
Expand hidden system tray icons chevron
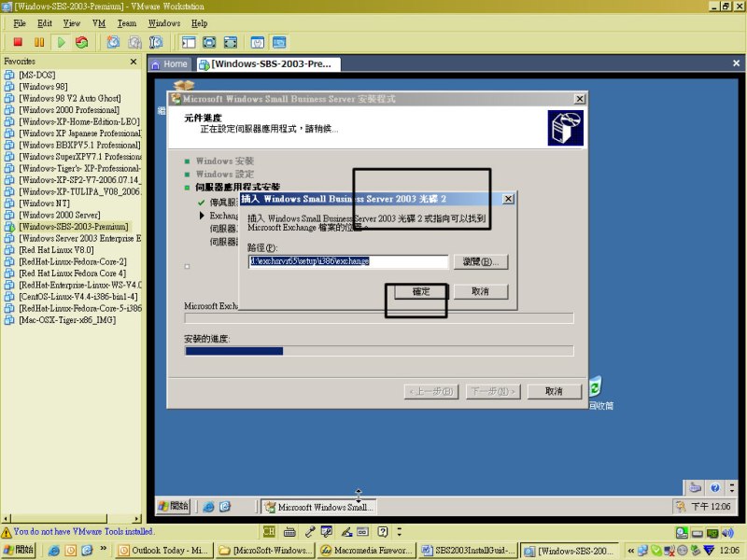631,551
